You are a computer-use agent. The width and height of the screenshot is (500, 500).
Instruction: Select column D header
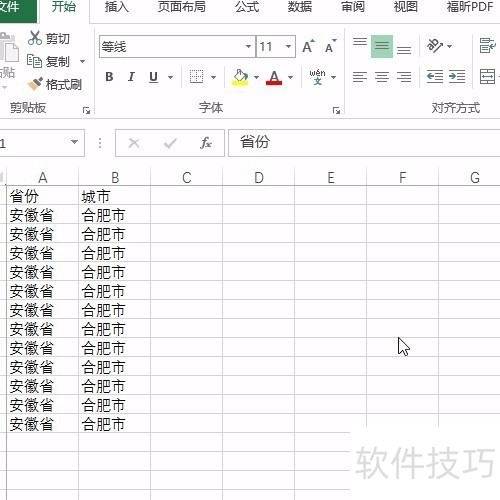click(x=259, y=177)
